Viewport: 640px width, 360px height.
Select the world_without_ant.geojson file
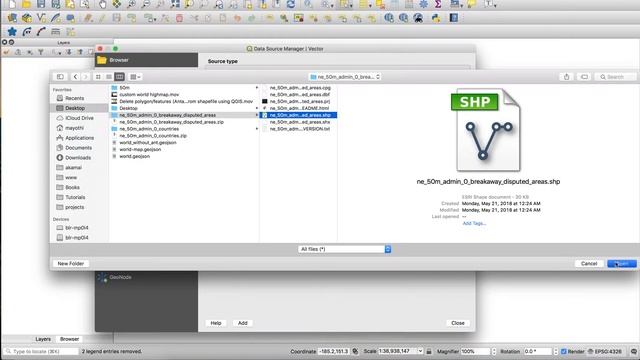(148, 142)
